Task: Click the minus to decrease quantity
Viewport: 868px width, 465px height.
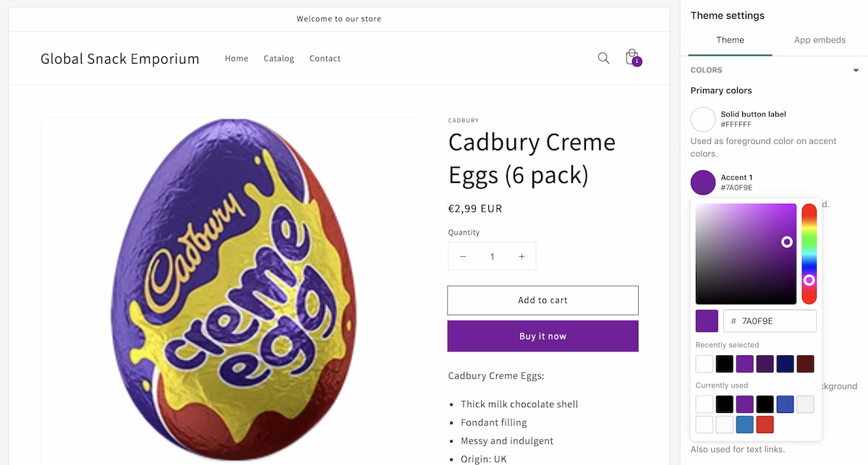Action: 463,256
